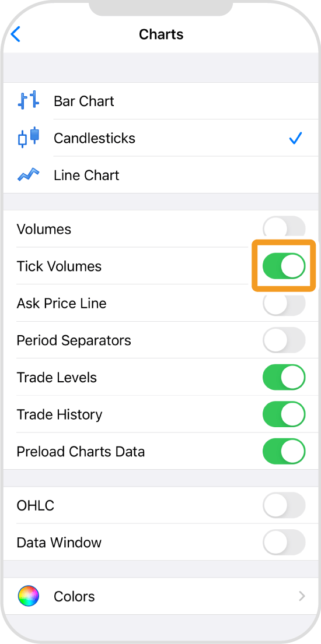
Task: Turn off Trade History toggle
Action: pos(284,414)
